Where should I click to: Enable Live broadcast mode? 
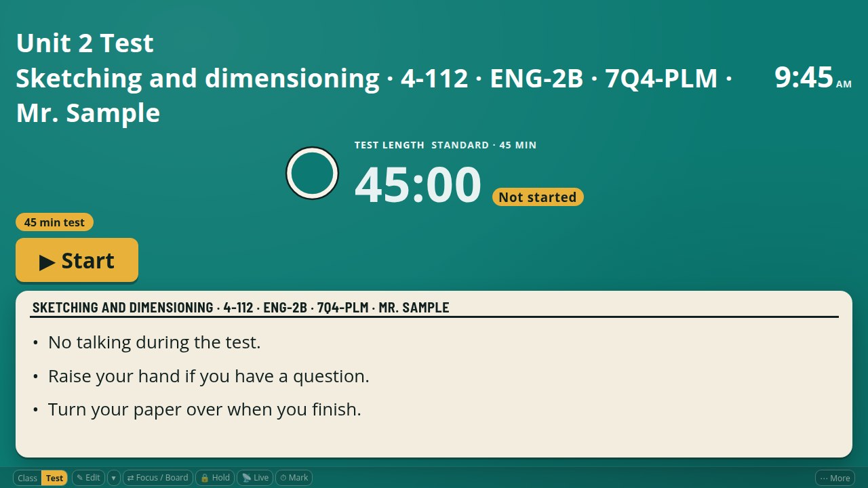pos(255,478)
